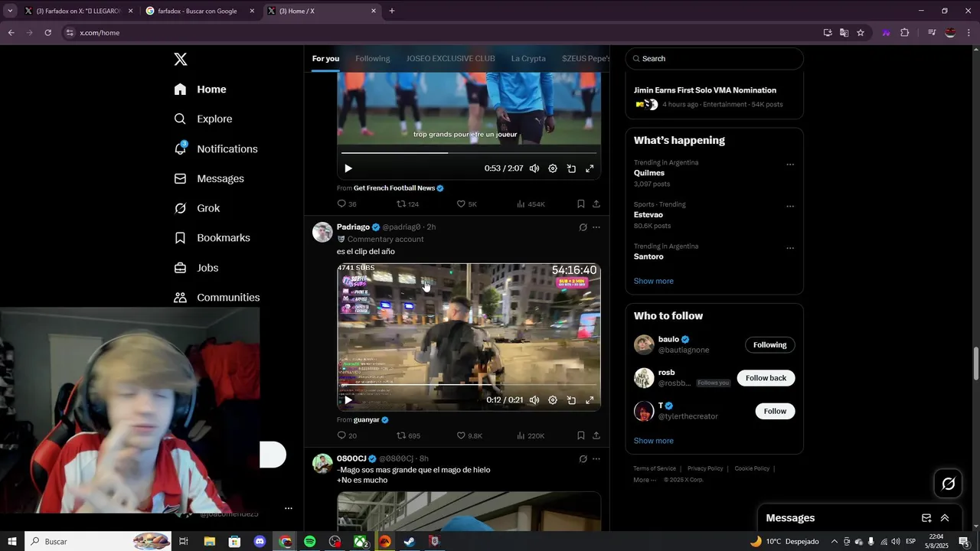
Task: Open Discord from the taskbar
Action: (260, 542)
